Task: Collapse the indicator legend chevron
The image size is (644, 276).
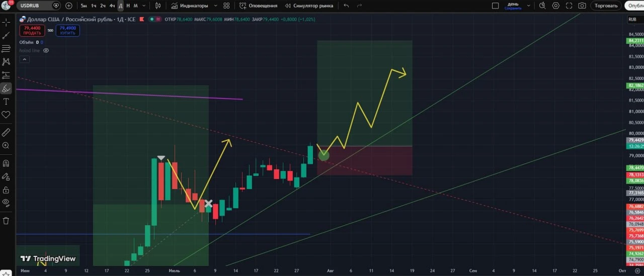Action: (24, 59)
